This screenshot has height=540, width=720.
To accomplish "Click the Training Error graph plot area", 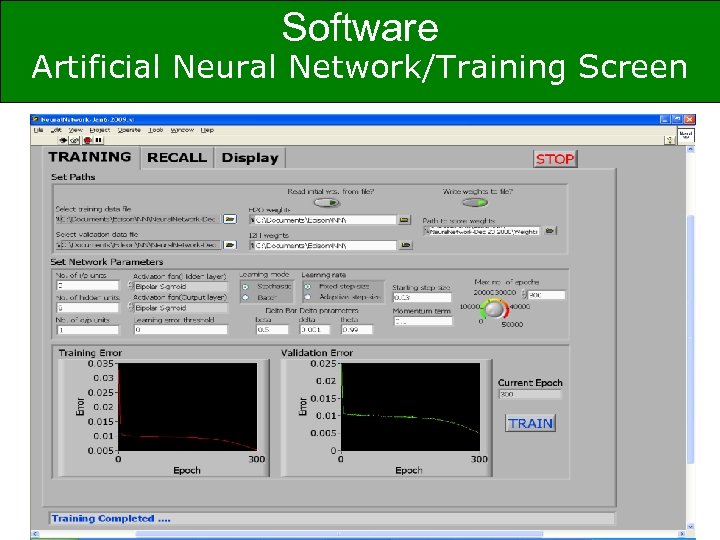I will (x=188, y=407).
